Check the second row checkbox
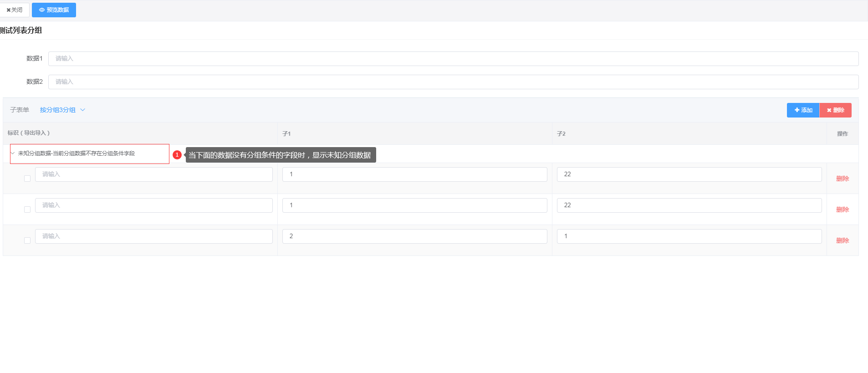 [x=27, y=209]
